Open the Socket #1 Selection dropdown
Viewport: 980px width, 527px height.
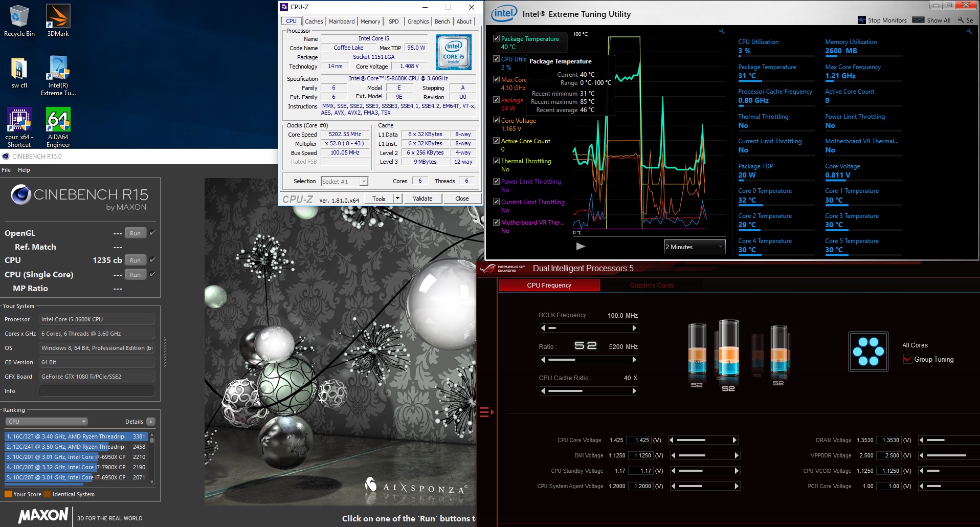344,181
